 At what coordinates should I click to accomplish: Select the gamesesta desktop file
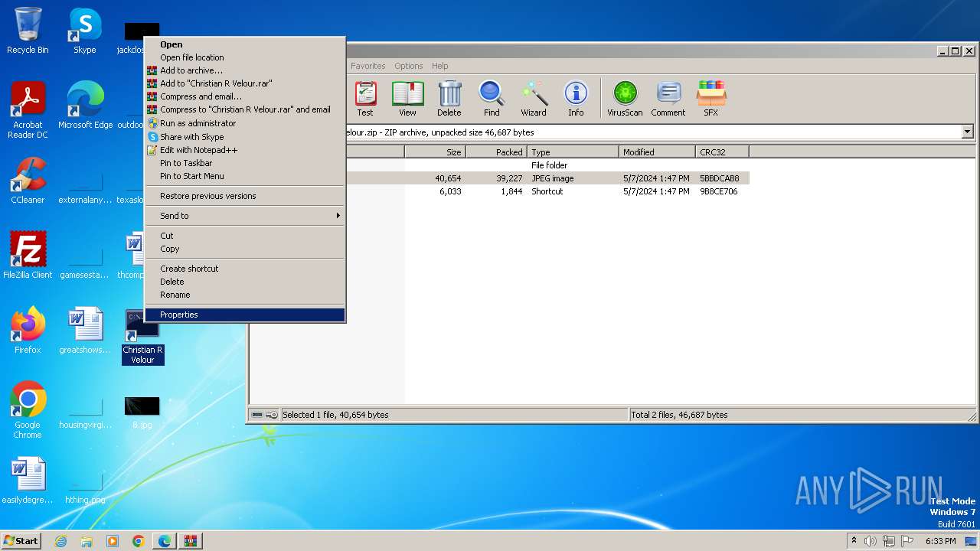(85, 262)
